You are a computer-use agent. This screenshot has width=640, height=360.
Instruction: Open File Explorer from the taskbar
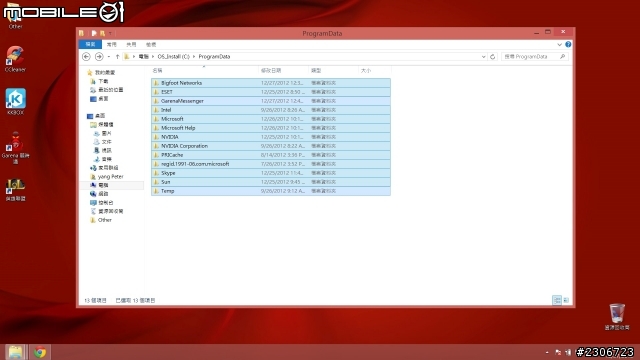pyautogui.click(x=16, y=352)
